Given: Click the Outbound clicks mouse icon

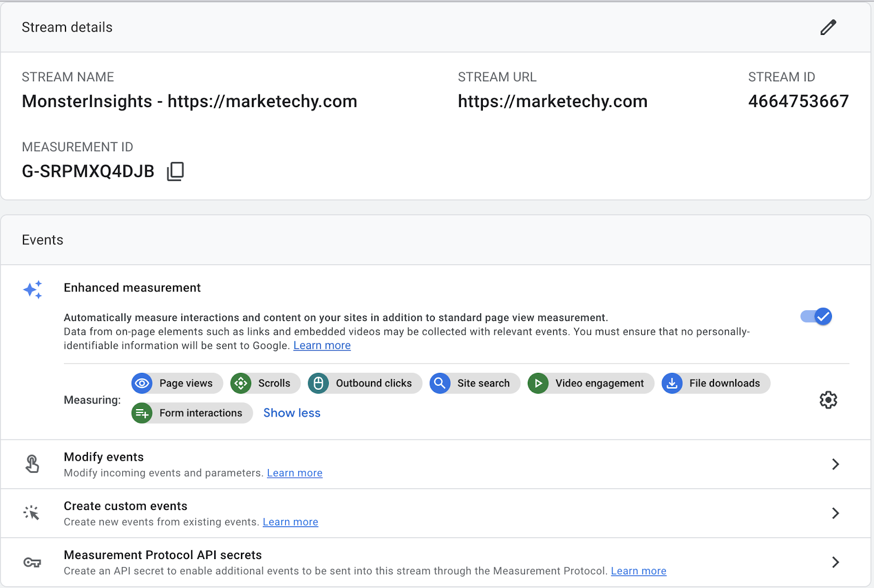Looking at the screenshot, I should click(x=318, y=383).
